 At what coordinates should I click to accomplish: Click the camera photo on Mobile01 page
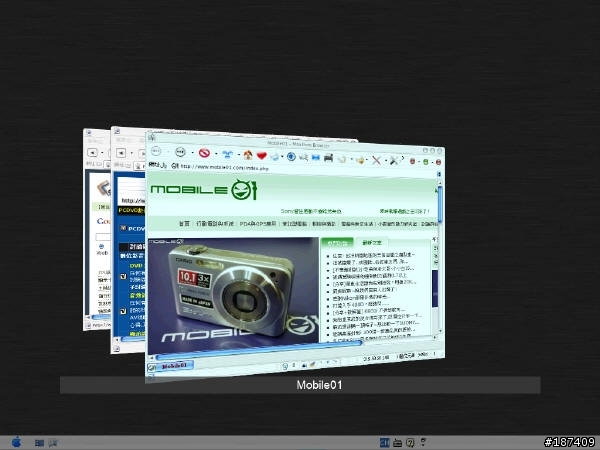(233, 295)
